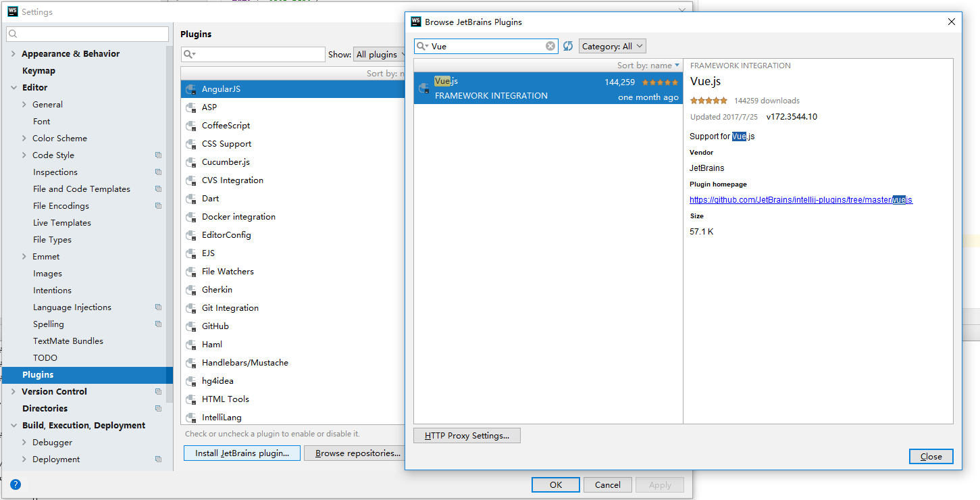
Task: Click the project-level icon beside Inspections
Action: tap(158, 172)
